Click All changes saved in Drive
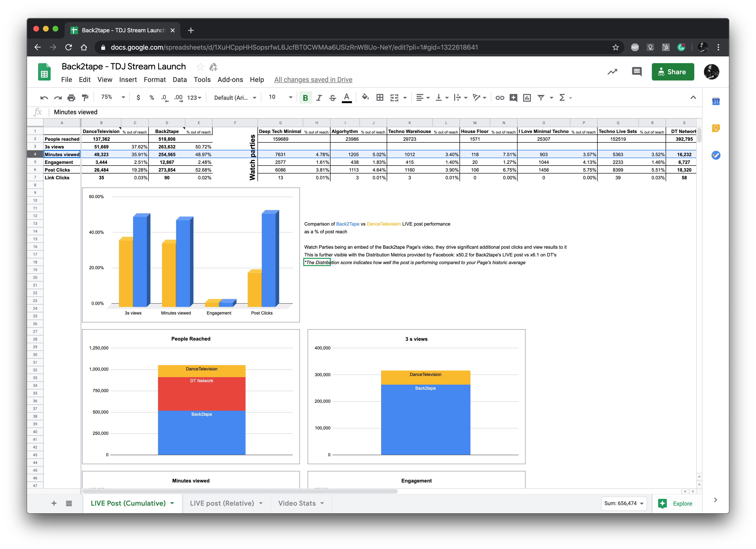This screenshot has height=549, width=756. pyautogui.click(x=313, y=80)
